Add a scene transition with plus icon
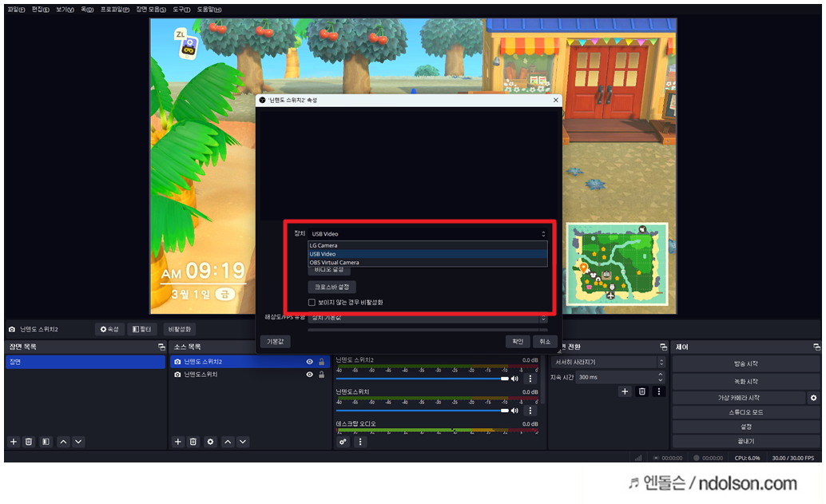 coord(625,391)
